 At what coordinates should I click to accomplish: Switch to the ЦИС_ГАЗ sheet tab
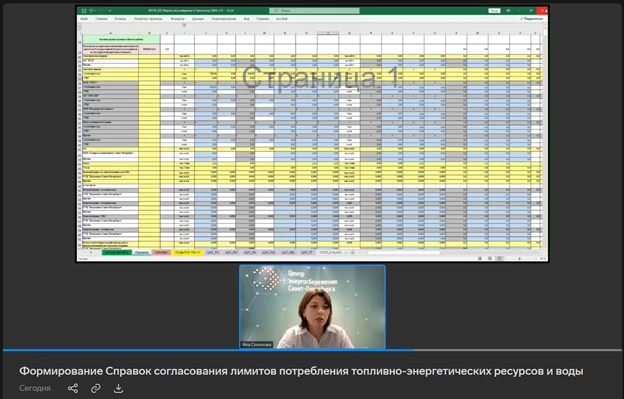(x=269, y=253)
